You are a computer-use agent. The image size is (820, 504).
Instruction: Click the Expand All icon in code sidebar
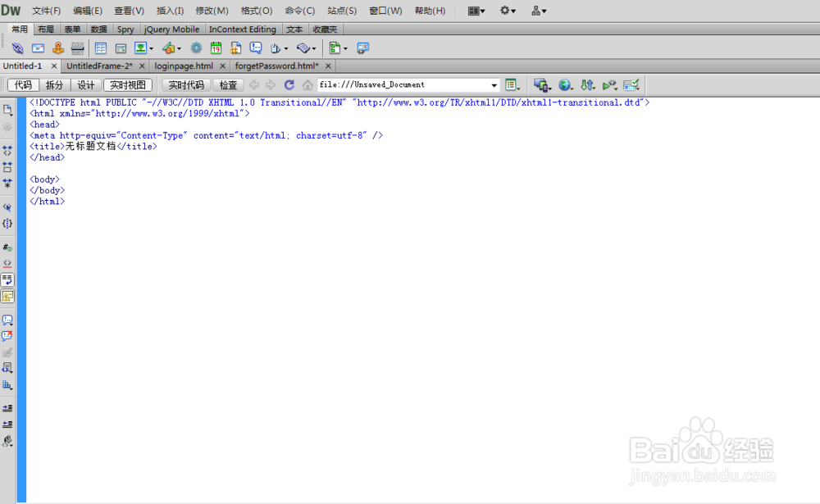(7, 184)
